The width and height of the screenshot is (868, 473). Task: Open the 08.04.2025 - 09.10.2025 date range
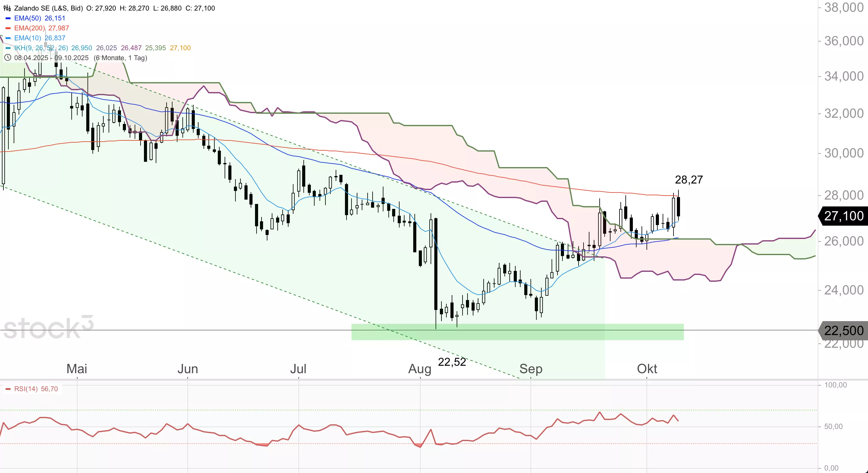[51, 58]
